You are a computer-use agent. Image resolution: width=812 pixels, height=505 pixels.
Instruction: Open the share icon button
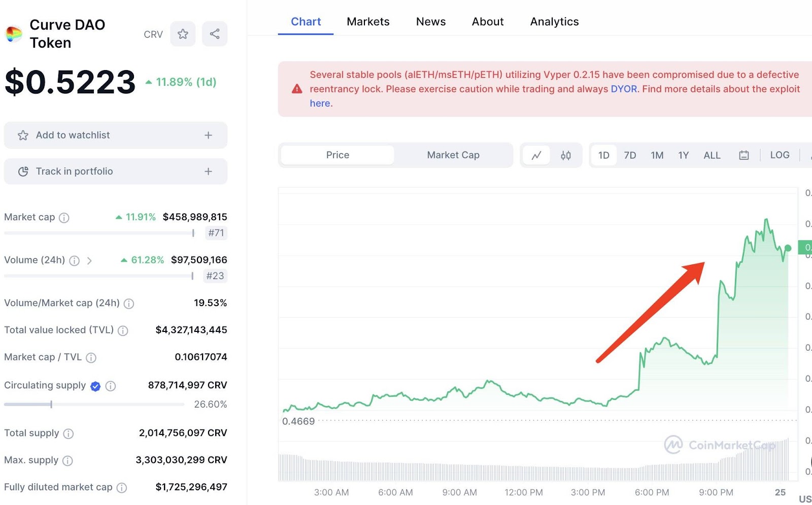pos(215,34)
